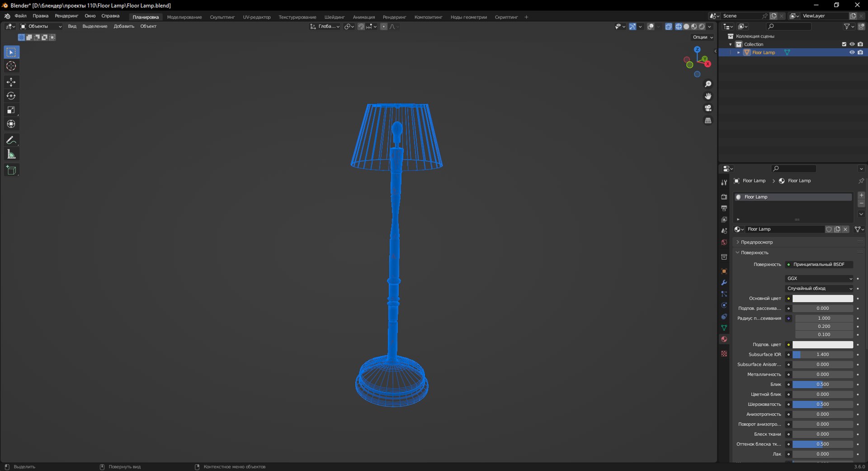This screenshot has height=471, width=868.
Task: Open the outliner filter dropdown
Action: [849, 27]
